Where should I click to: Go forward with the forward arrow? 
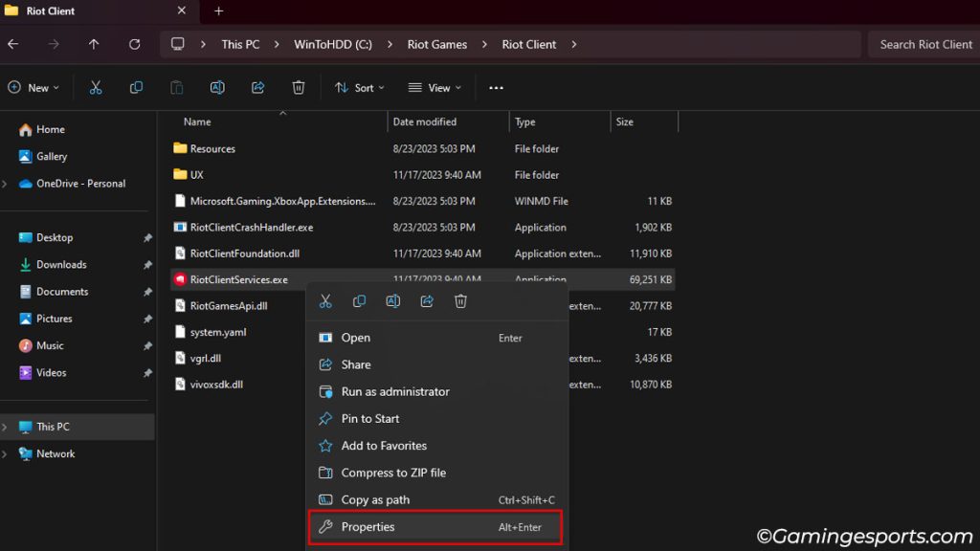pos(54,44)
